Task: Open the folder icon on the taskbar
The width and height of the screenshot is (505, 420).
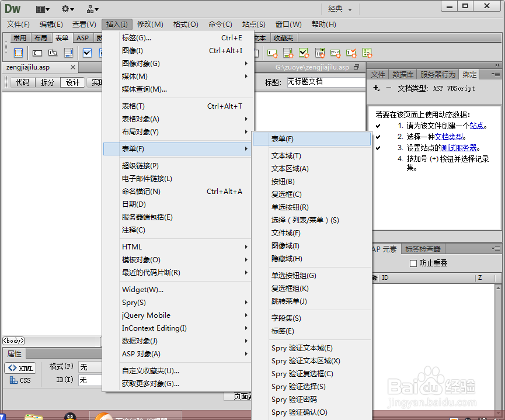Action: click(33, 416)
